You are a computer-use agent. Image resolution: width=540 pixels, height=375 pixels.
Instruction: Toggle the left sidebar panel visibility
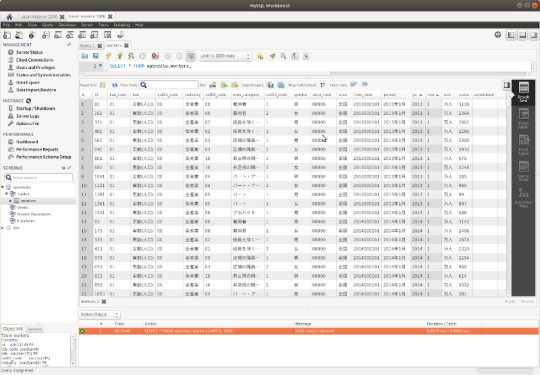click(x=511, y=35)
